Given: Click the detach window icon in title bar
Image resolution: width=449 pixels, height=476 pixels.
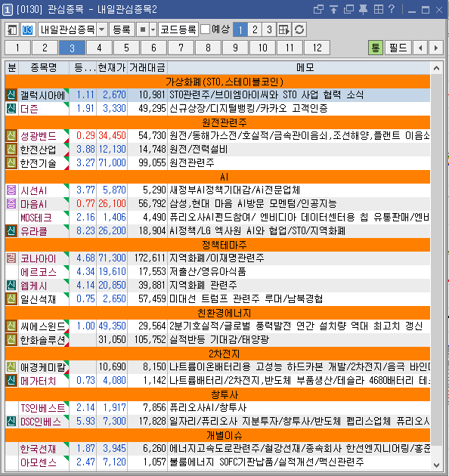Looking at the screenshot, I should click(318, 9).
